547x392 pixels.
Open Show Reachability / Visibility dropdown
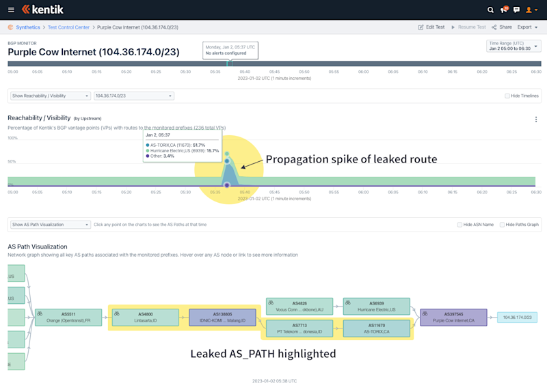(51, 96)
